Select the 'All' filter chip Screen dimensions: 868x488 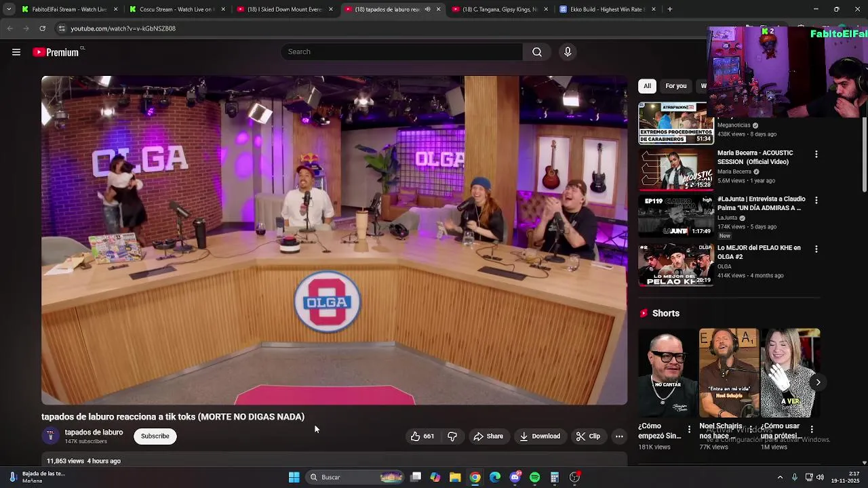[647, 86]
